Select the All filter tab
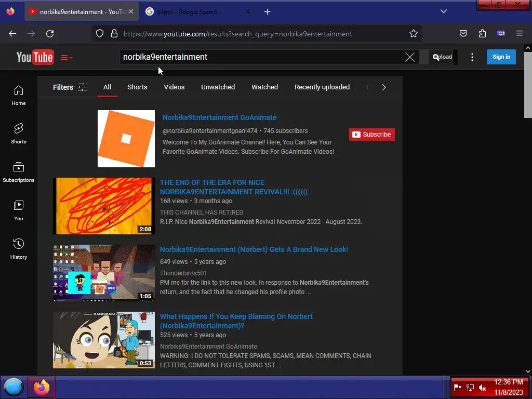Viewport: 532px width, 399px height. tap(107, 87)
